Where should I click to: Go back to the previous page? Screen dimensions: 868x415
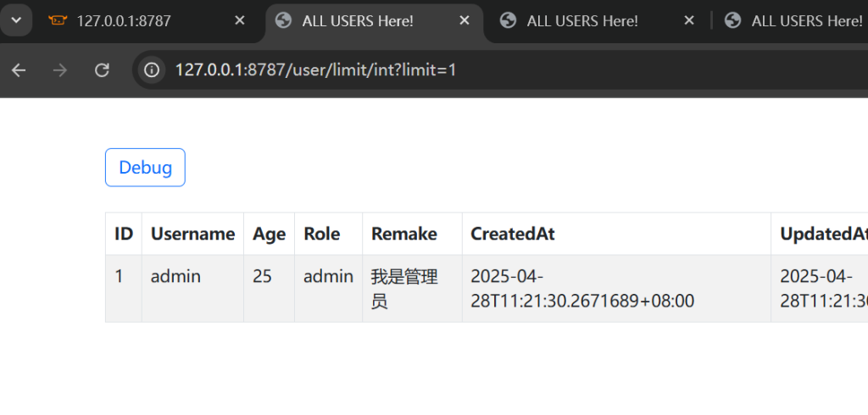[19, 70]
